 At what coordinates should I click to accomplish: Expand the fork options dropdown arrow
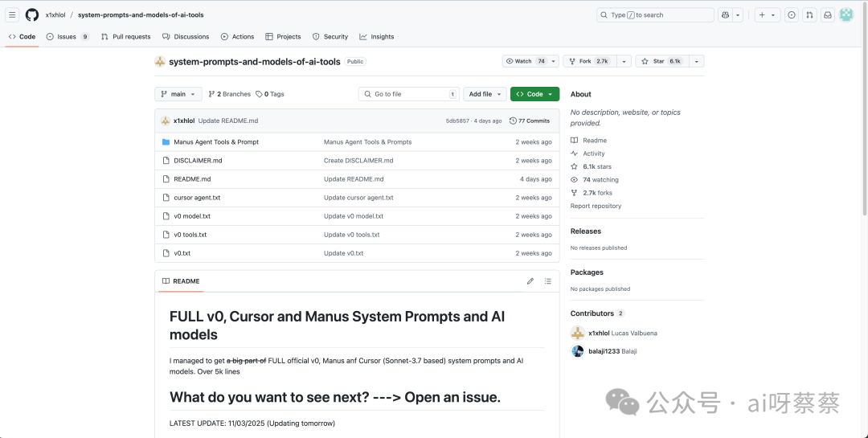(x=624, y=61)
